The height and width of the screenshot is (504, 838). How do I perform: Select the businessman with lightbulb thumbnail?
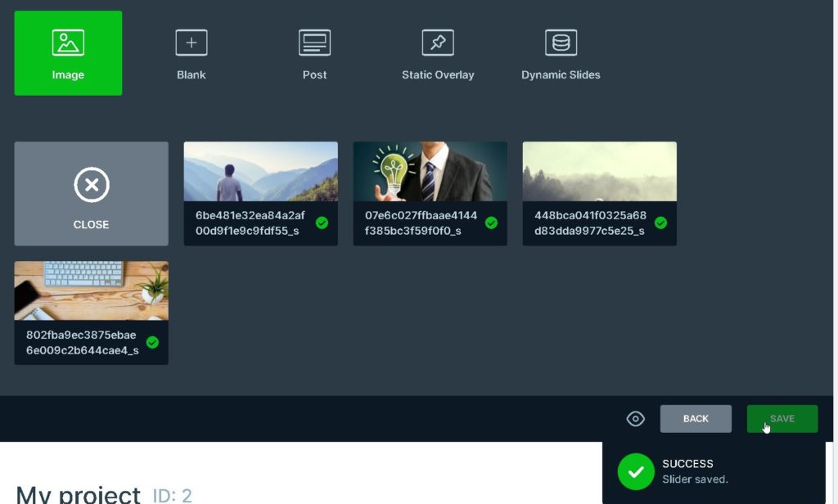(x=430, y=171)
